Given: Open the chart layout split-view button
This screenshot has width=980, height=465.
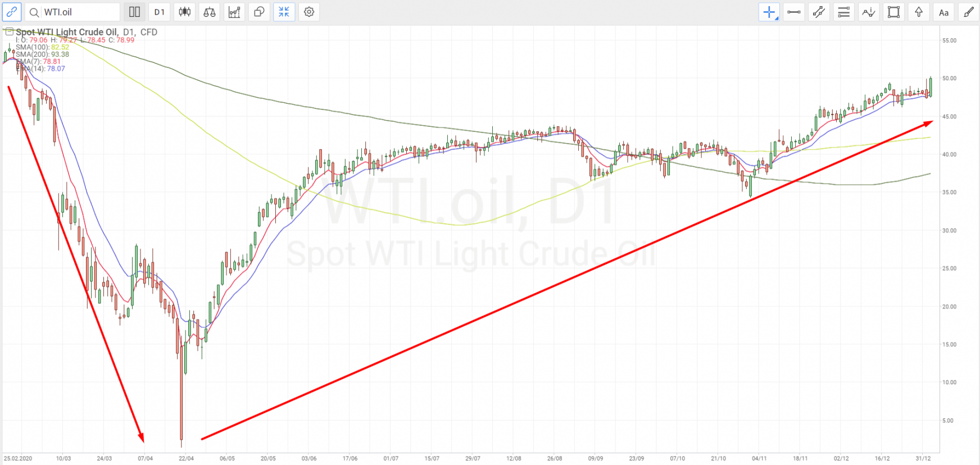Looking at the screenshot, I should click(x=134, y=12).
